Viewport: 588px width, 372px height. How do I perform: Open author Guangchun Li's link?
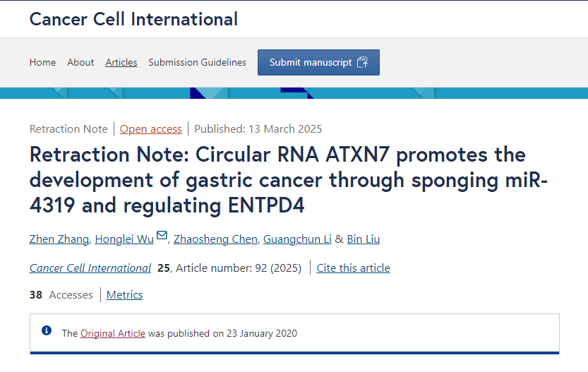pyautogui.click(x=297, y=239)
